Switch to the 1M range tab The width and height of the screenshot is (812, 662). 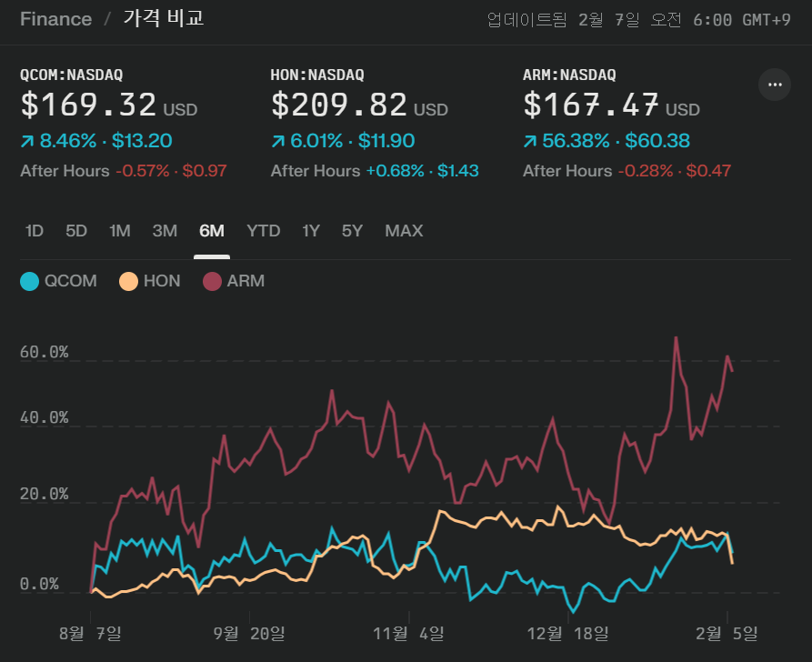pos(120,231)
